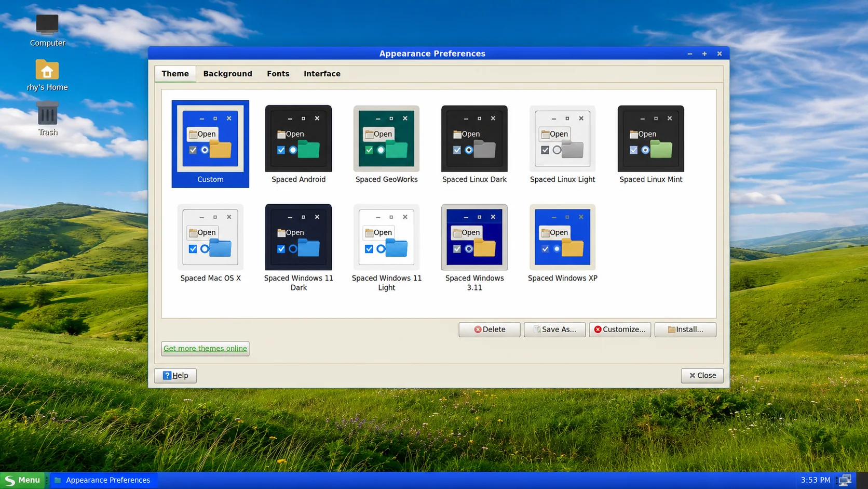Viewport: 868px width, 489px height.
Task: Open the Interface tab
Action: (322, 74)
